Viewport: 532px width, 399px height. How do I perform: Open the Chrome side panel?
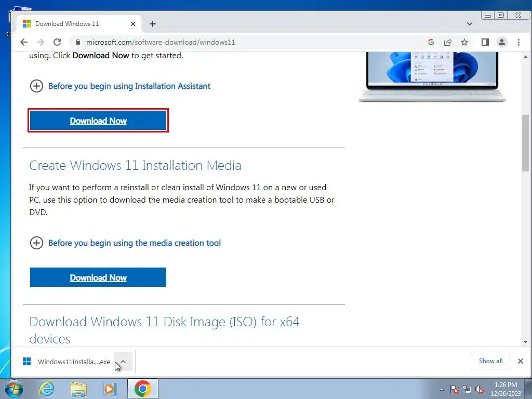(x=485, y=42)
